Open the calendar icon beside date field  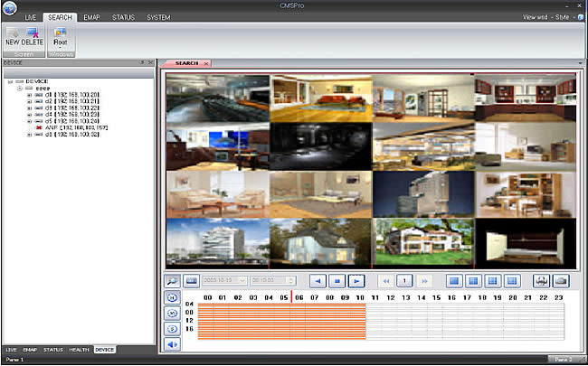pyautogui.click(x=191, y=281)
